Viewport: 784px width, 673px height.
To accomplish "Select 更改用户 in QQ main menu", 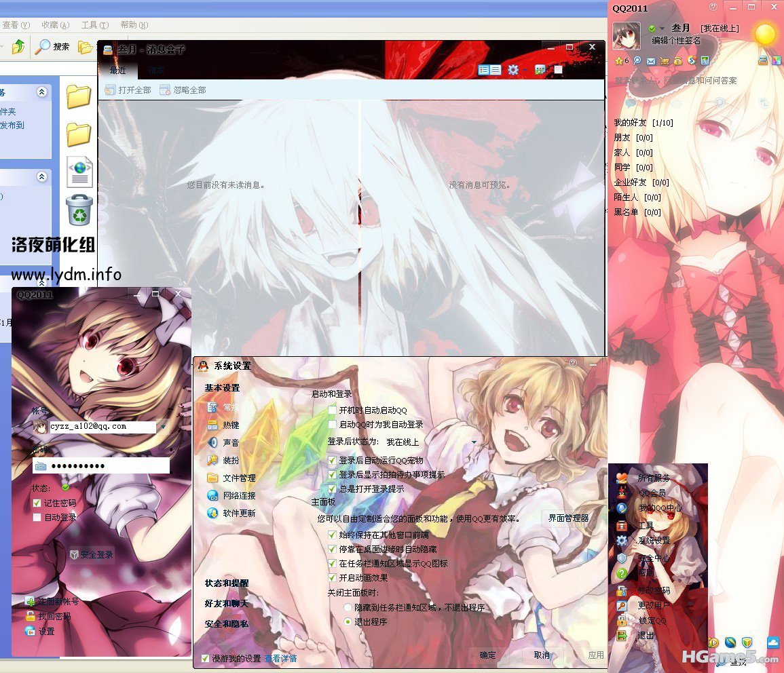I will coord(654,606).
